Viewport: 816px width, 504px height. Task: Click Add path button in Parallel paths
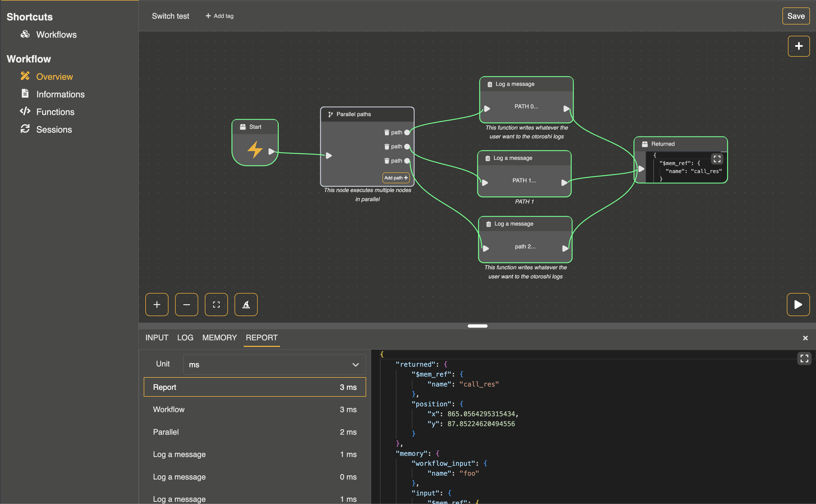(x=396, y=178)
